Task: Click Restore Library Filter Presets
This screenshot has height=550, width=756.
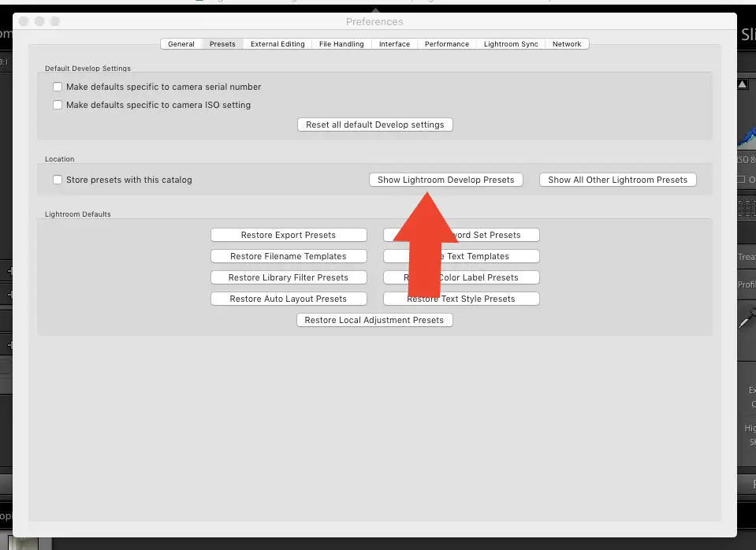Action: 289,277
